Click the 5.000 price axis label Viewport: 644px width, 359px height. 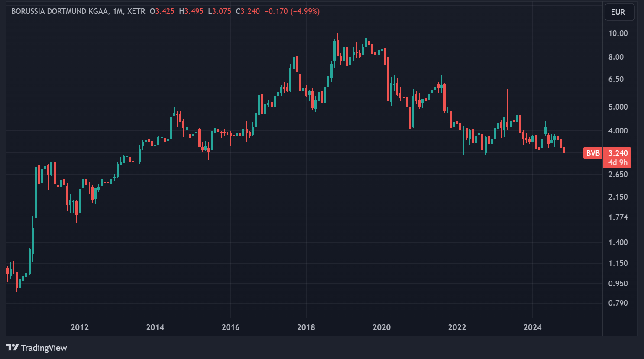(618, 107)
